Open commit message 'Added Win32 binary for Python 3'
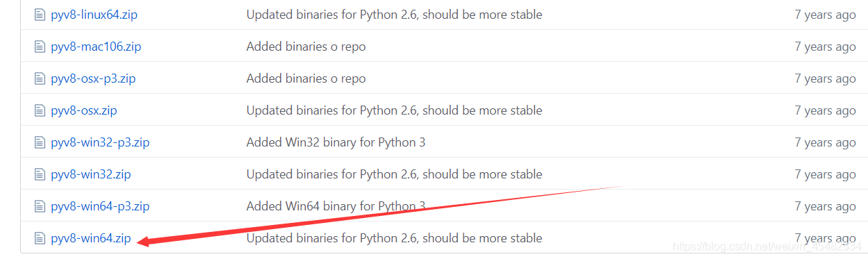The height and width of the screenshot is (259, 868). click(336, 142)
